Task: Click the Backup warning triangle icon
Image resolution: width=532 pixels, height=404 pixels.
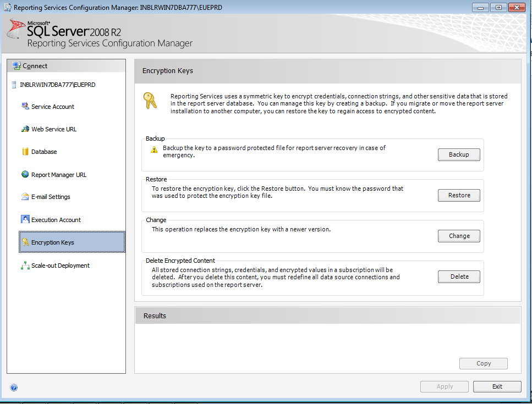Action: click(x=154, y=150)
